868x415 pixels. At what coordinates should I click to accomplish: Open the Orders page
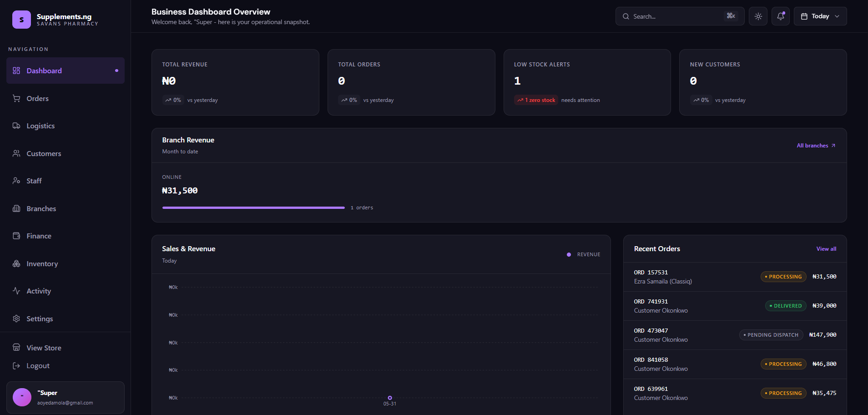pos(66,98)
